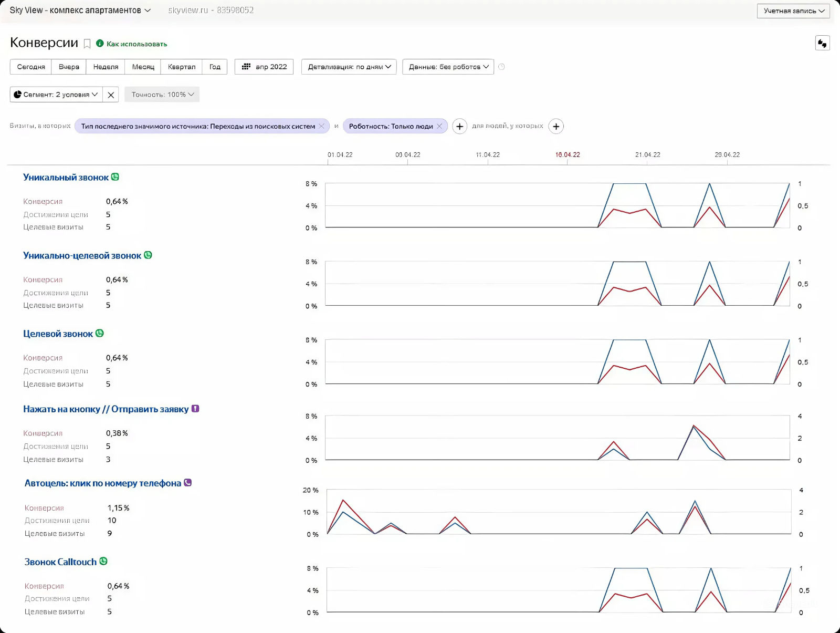Open the Учетная запись dropdown
Screen dimensions: 840x633
(x=793, y=11)
